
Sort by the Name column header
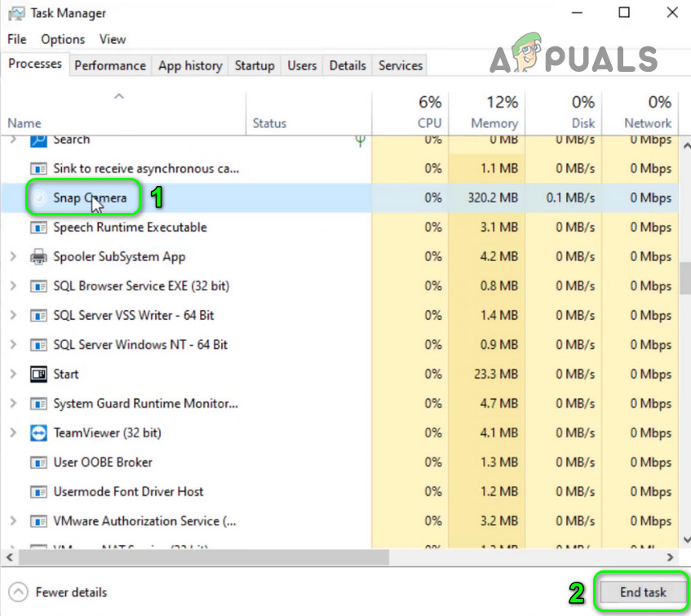pos(123,113)
